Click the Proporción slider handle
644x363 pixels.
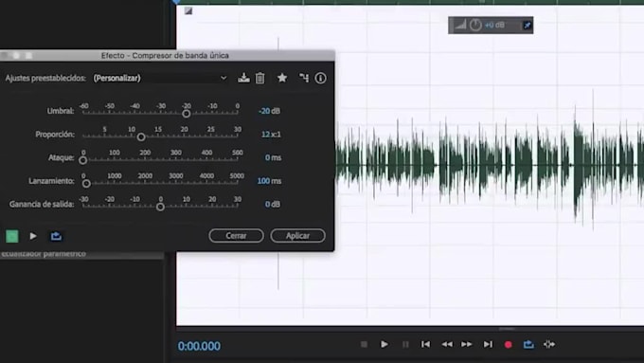pyautogui.click(x=141, y=136)
